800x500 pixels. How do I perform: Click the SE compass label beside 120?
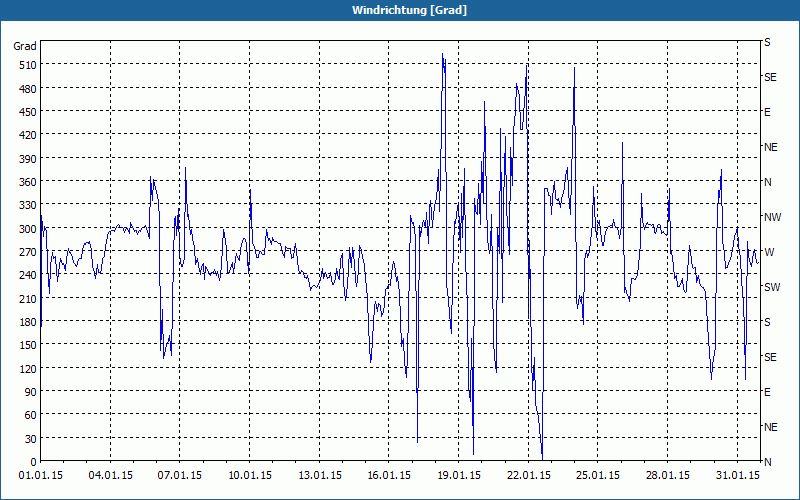pyautogui.click(x=770, y=357)
